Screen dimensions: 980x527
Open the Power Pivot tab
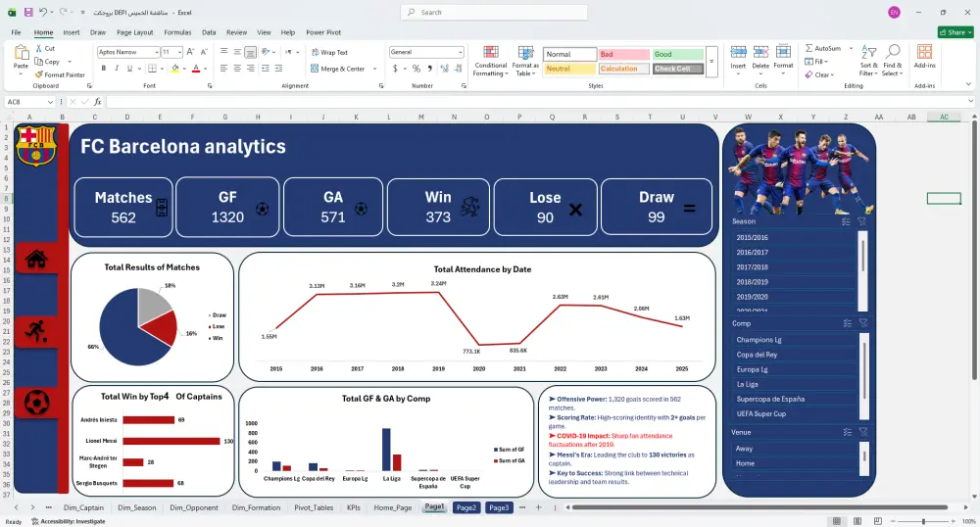pos(323,32)
